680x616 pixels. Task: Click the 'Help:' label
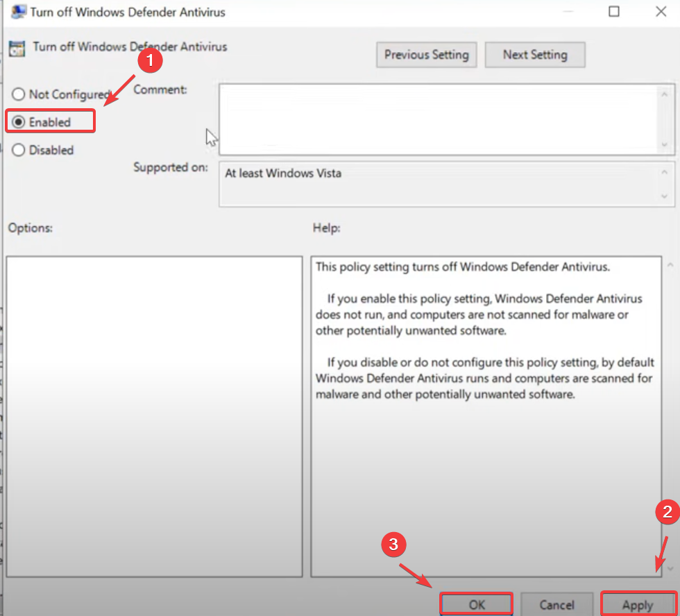(327, 228)
